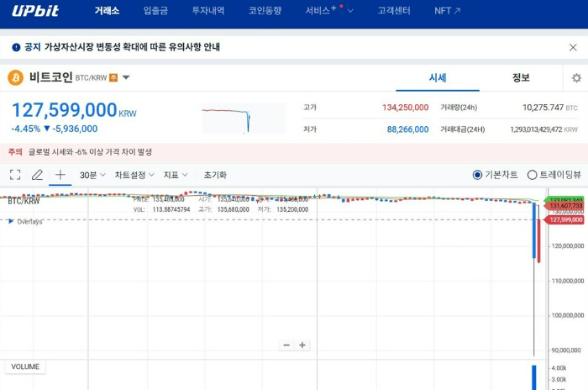Click the Bitcoin coin icon
Image resolution: width=588 pixels, height=390 pixels.
click(15, 77)
